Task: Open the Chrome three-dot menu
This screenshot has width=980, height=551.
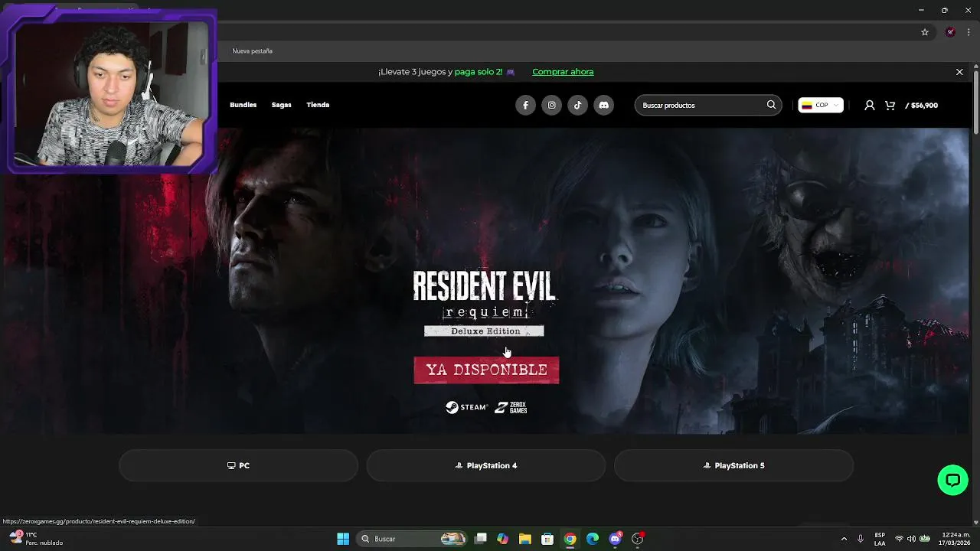Action: click(969, 32)
